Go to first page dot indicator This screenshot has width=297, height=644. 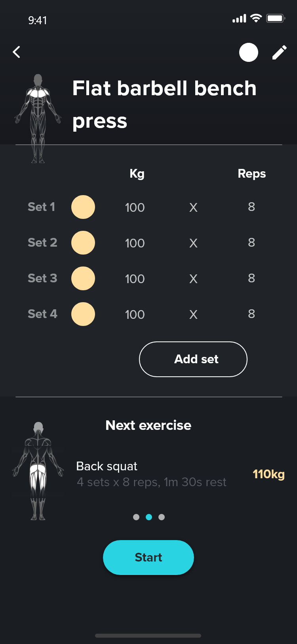click(x=136, y=517)
